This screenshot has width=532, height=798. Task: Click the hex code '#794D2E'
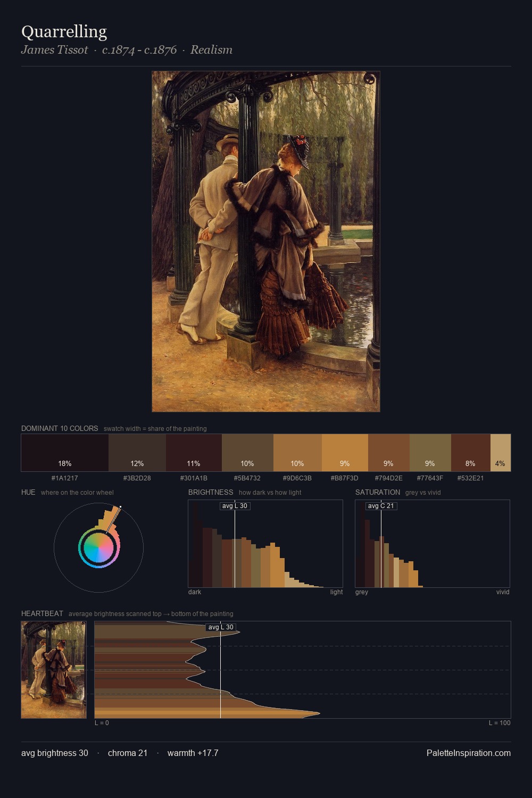tap(389, 478)
